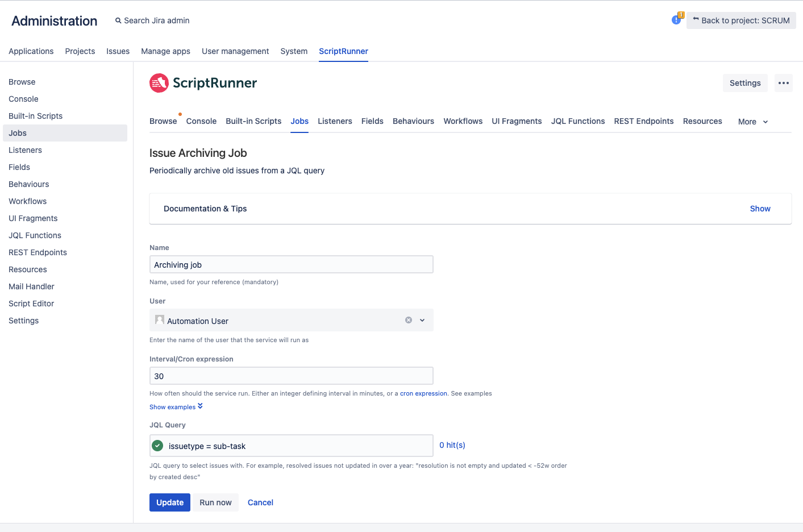This screenshot has height=532, width=803.
Task: Open the Applications admin tab
Action: [31, 51]
